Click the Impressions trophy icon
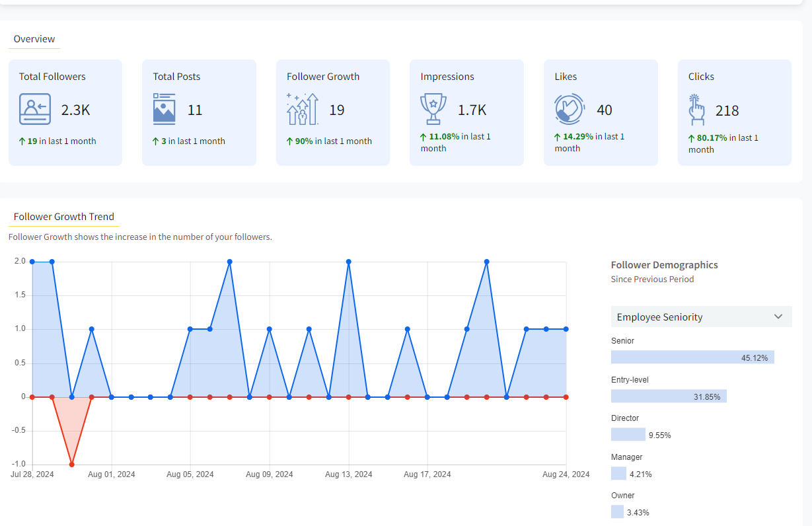The height and width of the screenshot is (526, 812). click(433, 110)
